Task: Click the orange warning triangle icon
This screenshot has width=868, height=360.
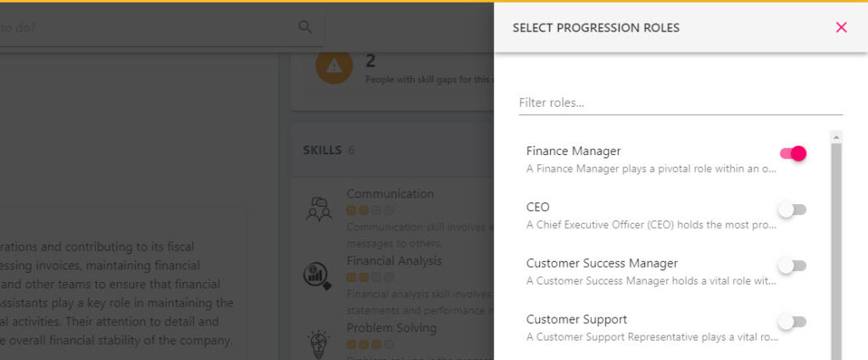Action: tap(334, 66)
